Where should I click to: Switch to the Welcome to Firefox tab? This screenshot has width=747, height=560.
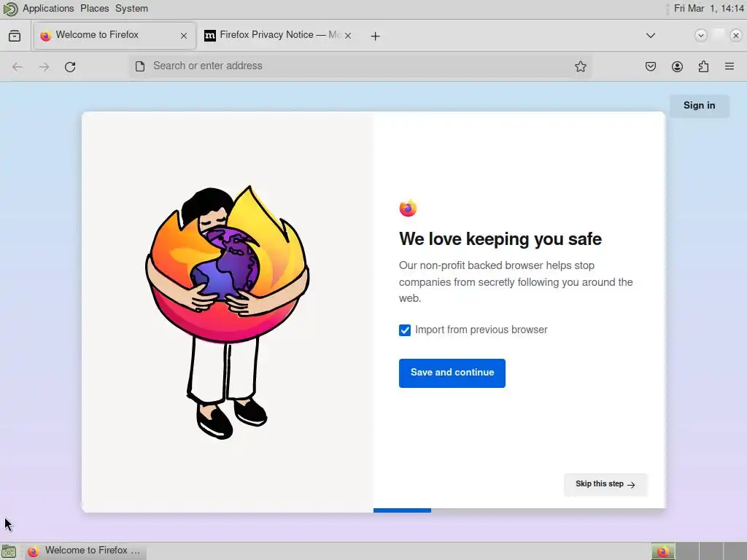coord(115,35)
